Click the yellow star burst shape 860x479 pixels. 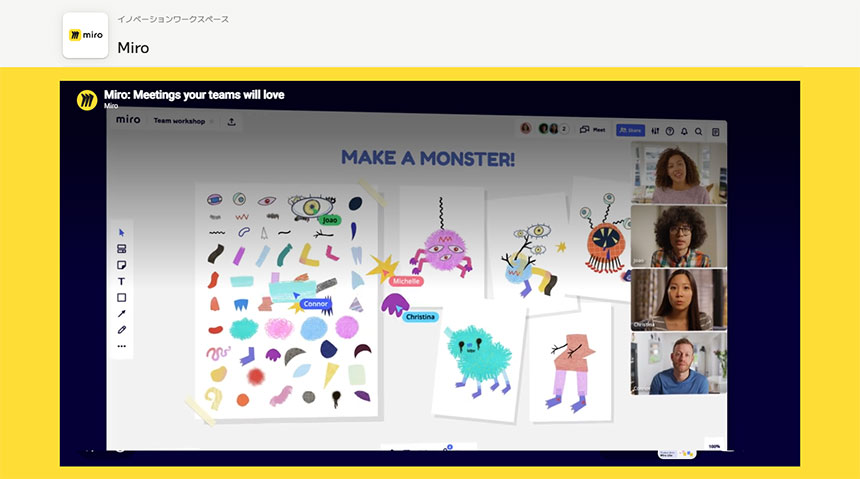(x=382, y=268)
